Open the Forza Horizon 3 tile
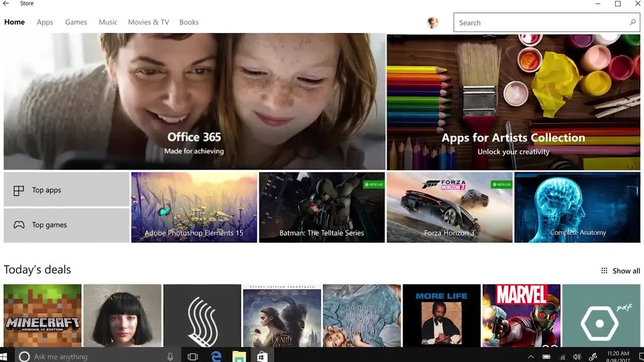The width and height of the screenshot is (644, 362). [x=450, y=207]
